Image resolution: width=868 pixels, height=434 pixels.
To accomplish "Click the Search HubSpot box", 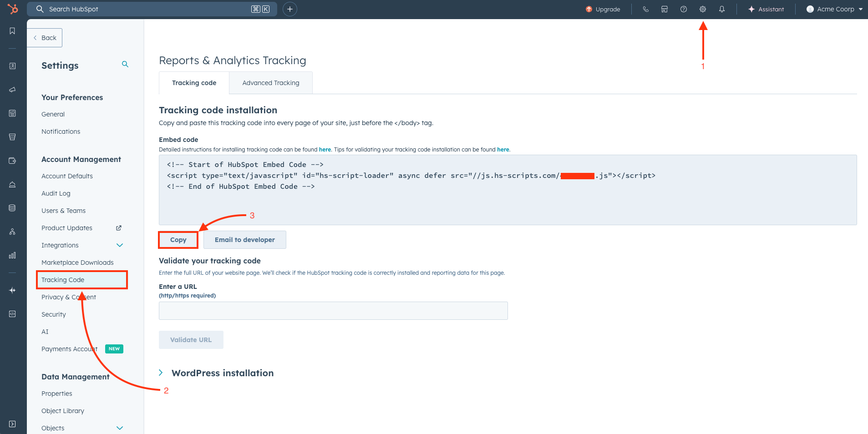I will (x=152, y=9).
